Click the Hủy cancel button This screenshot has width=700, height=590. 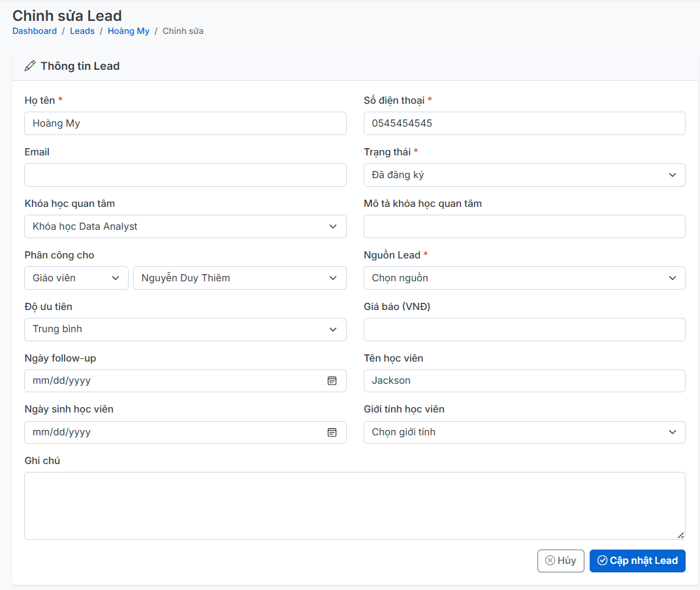[560, 561]
